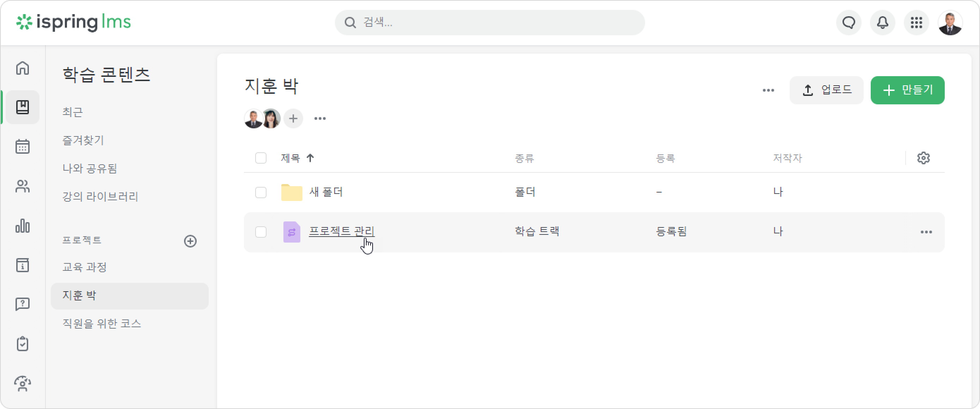The height and width of the screenshot is (409, 980).
Task: Select 즐겨찾기 in the sidebar
Action: pos(83,140)
